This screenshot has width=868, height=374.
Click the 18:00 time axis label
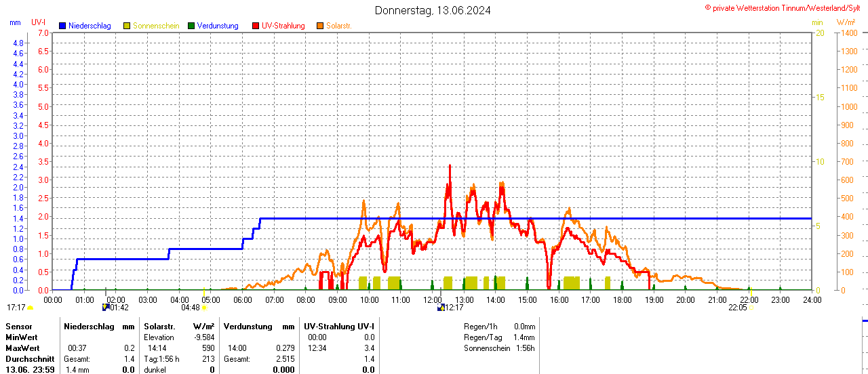tap(622, 299)
